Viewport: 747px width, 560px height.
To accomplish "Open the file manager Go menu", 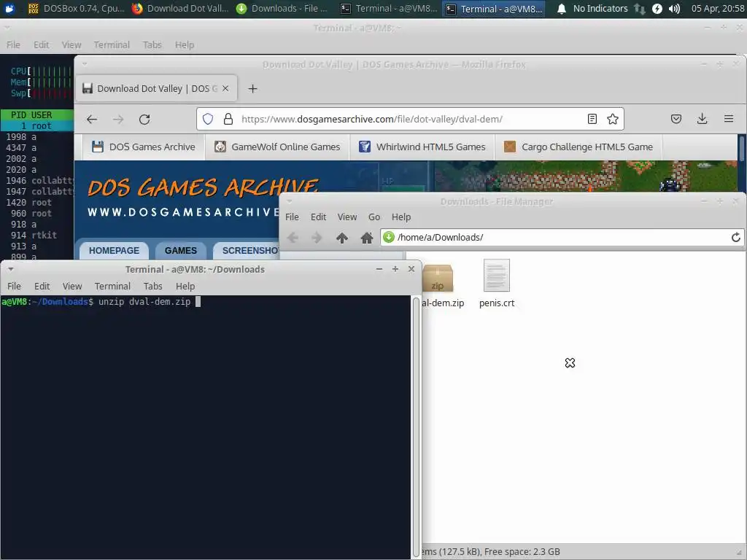I will [374, 217].
